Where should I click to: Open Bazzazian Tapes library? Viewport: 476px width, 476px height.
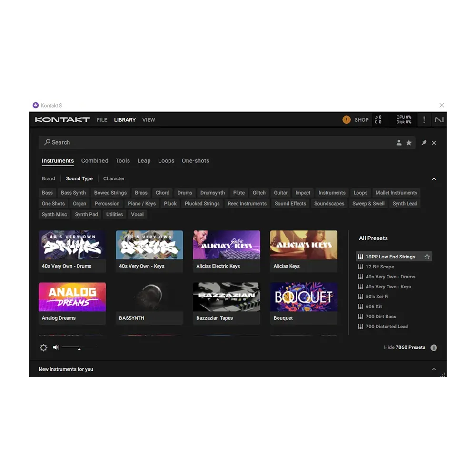point(227,303)
